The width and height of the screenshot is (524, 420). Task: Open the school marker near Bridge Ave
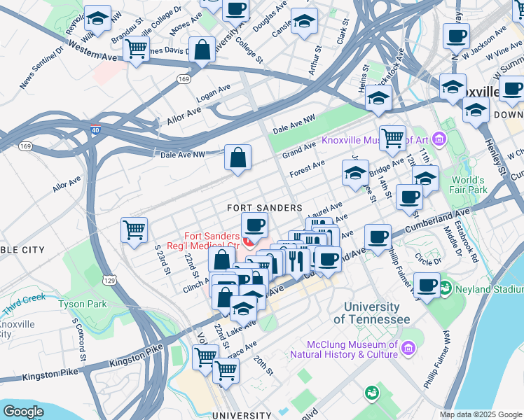[356, 174]
